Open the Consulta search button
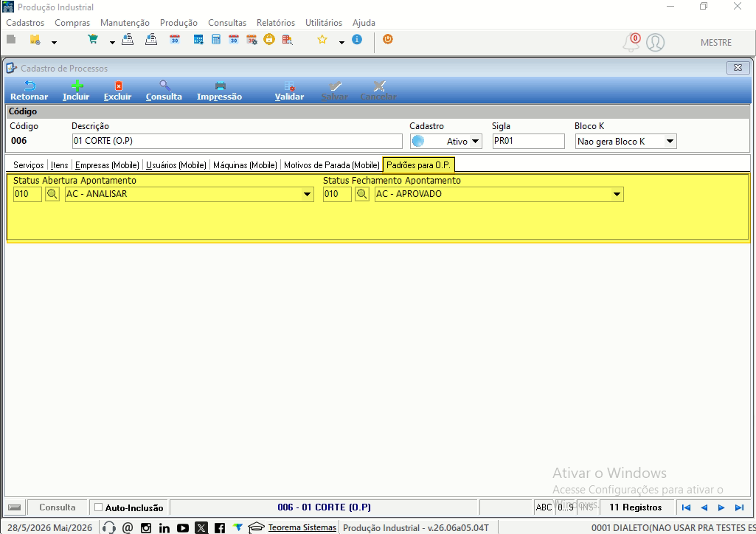Screen dimensions: 756x534 (x=164, y=91)
